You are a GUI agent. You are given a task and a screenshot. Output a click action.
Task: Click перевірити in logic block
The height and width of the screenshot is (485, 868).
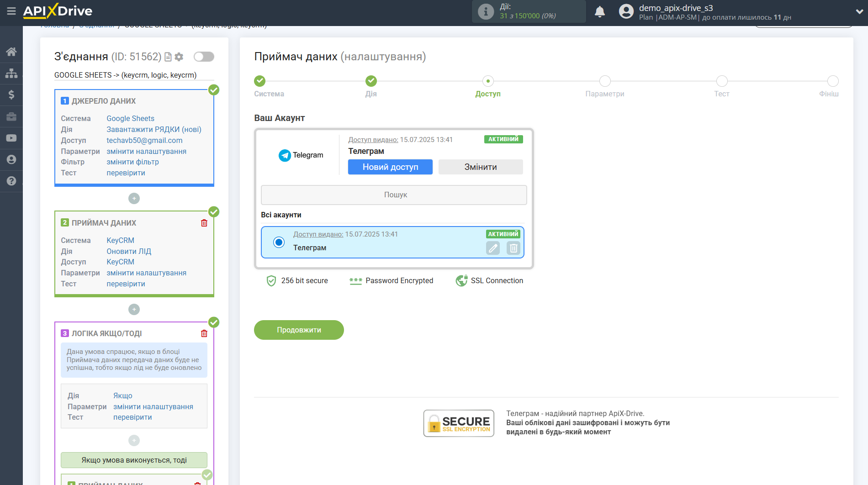click(x=132, y=417)
